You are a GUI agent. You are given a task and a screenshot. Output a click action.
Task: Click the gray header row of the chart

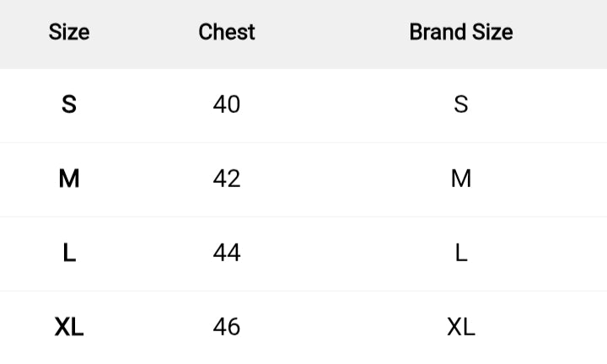coord(337,34)
